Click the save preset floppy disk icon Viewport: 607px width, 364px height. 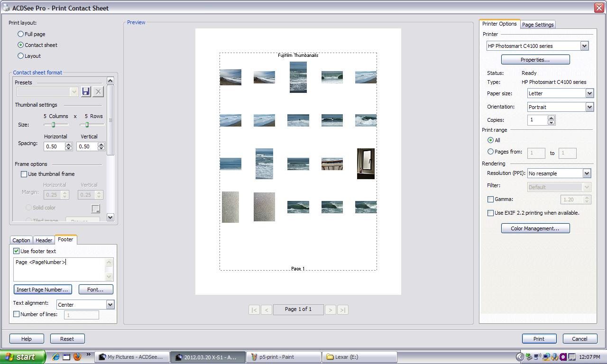86,91
